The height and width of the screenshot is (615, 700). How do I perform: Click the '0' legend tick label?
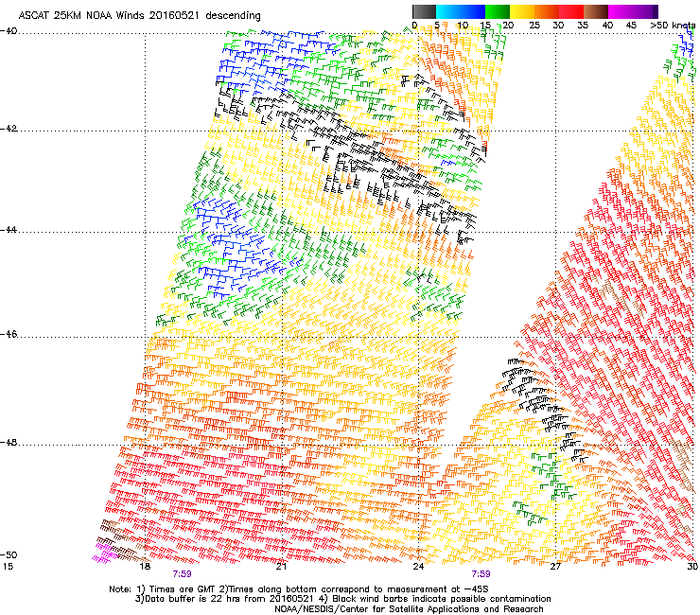click(414, 25)
